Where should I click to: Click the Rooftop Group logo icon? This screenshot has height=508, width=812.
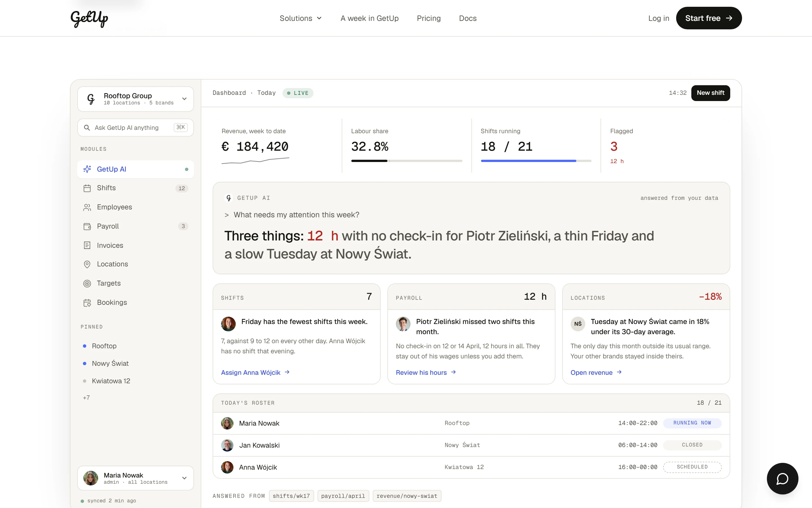click(x=91, y=99)
